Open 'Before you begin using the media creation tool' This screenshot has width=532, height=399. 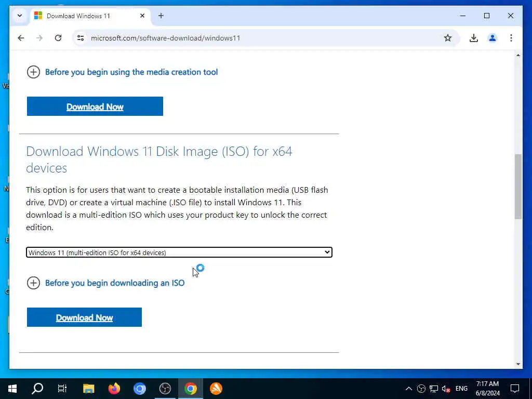click(131, 72)
